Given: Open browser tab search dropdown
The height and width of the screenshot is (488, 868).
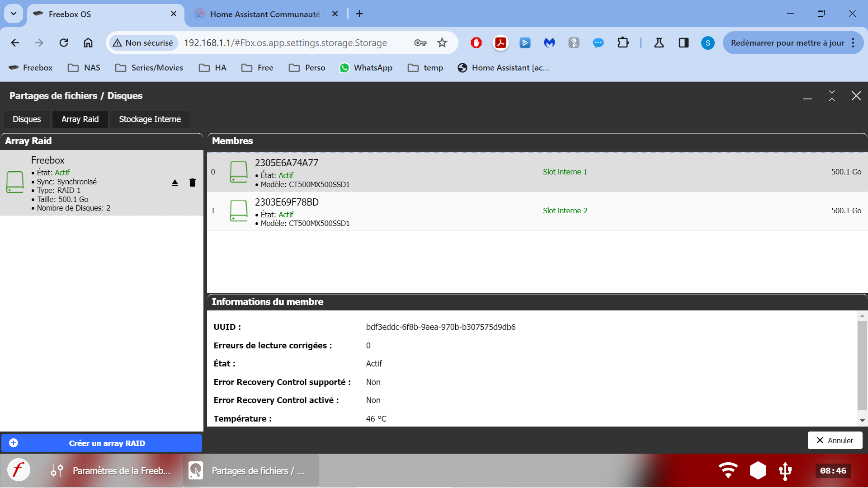Looking at the screenshot, I should [14, 14].
